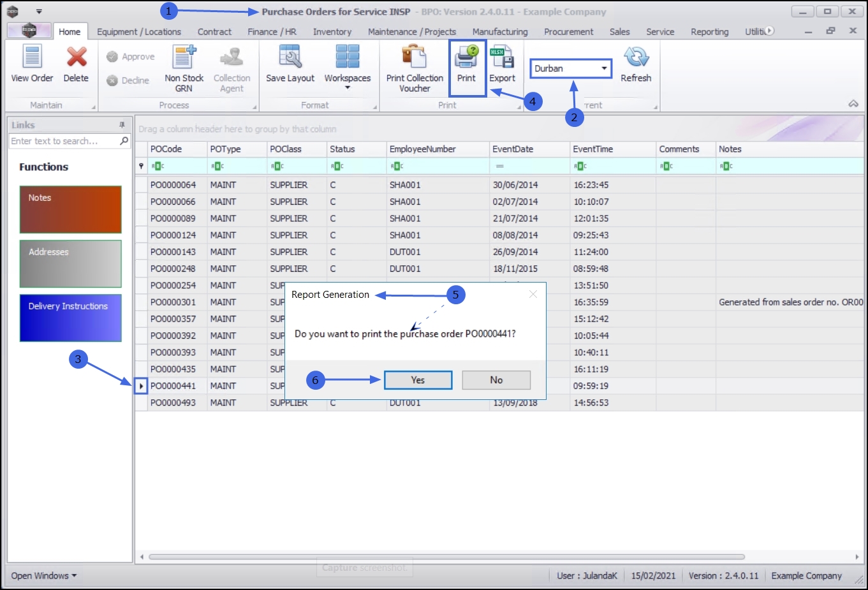This screenshot has width=868, height=590.
Task: Click the Approve icon in Process group
Action: tap(130, 57)
